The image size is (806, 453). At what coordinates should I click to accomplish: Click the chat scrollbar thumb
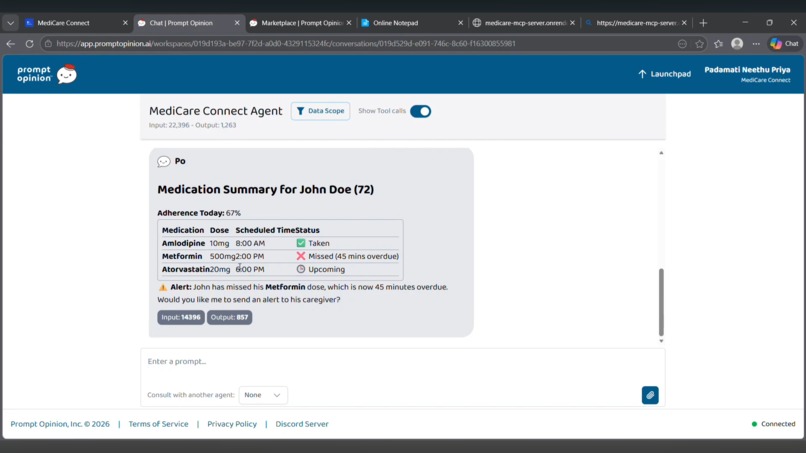pos(661,302)
